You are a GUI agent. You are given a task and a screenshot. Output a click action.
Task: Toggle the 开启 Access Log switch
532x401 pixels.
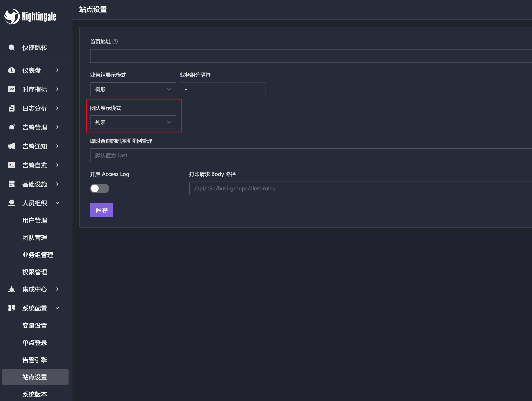(99, 188)
